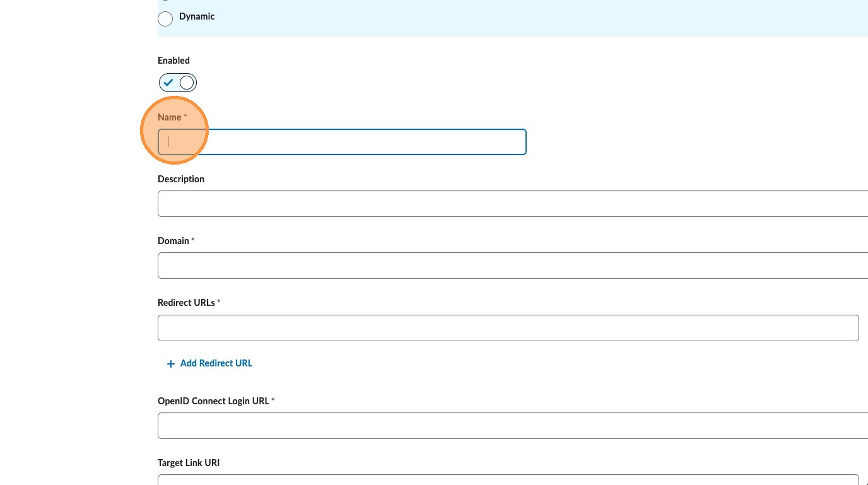Click the Target Link URI label

pyautogui.click(x=189, y=463)
